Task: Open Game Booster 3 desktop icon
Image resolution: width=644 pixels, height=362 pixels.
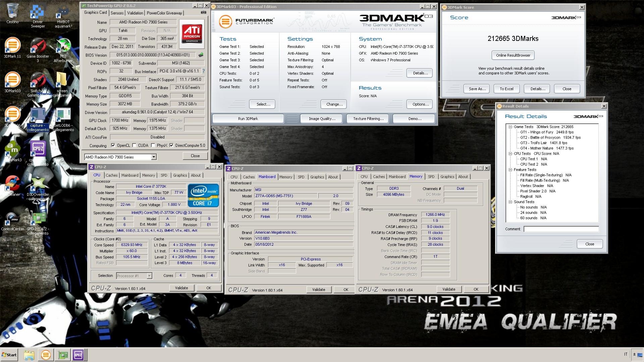Action: click(38, 50)
